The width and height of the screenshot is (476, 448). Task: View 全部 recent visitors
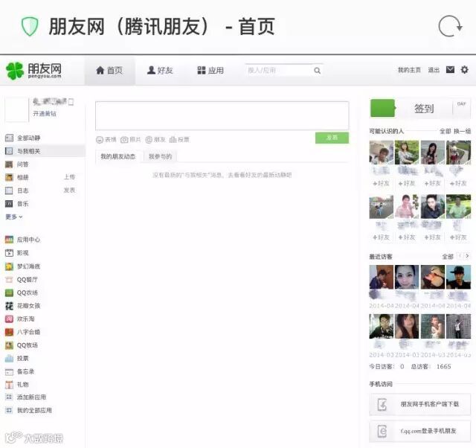[x=448, y=257]
